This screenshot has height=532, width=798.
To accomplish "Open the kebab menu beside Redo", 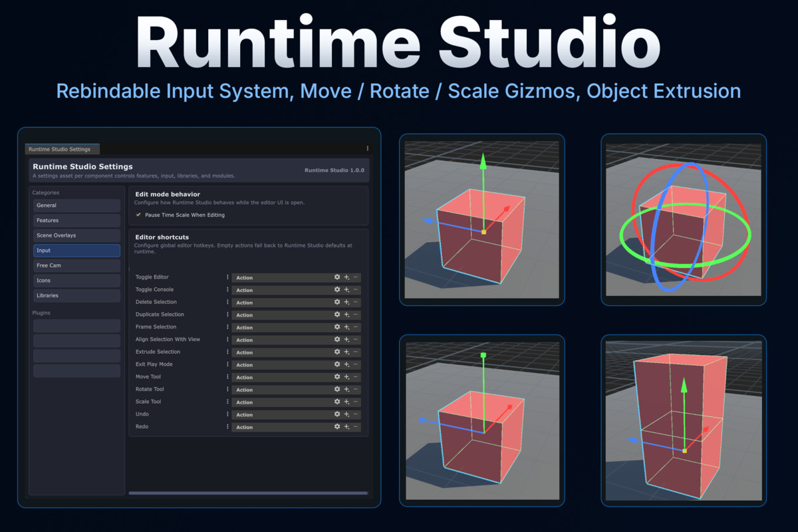I will click(227, 427).
